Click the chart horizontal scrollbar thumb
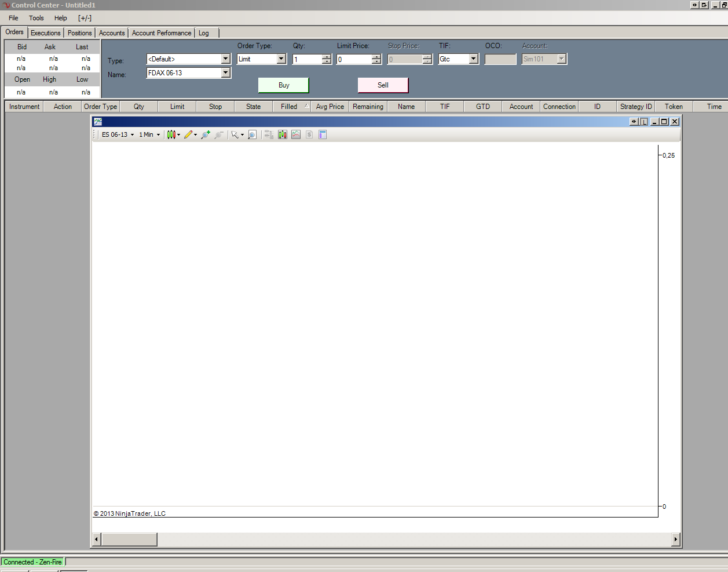Viewport: 728px width, 572px height. pos(129,540)
